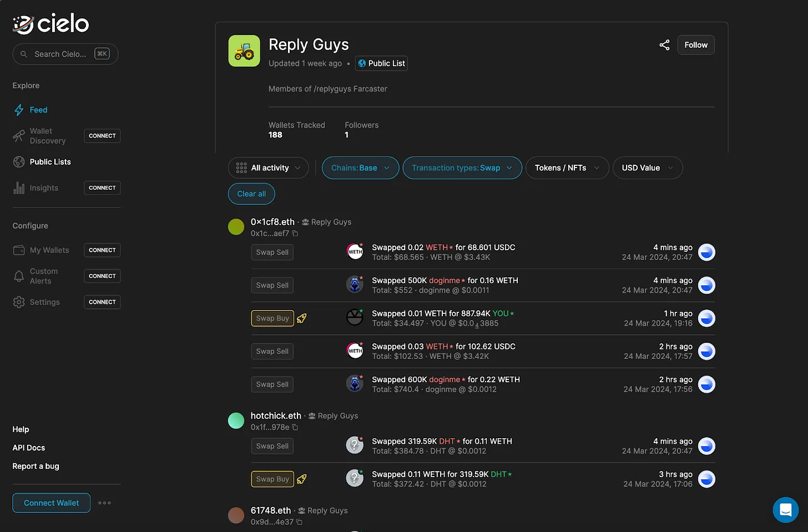Focus the Search Cielo field
808x532 pixels.
(x=65, y=54)
